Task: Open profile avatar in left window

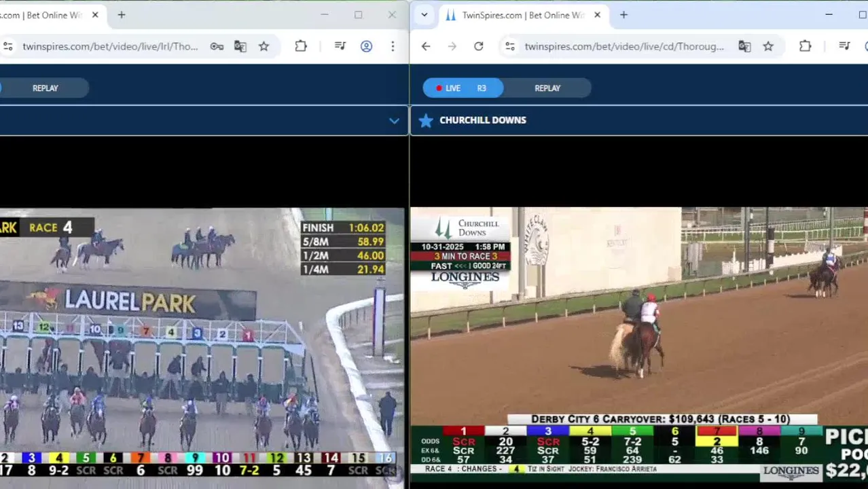Action: (367, 46)
